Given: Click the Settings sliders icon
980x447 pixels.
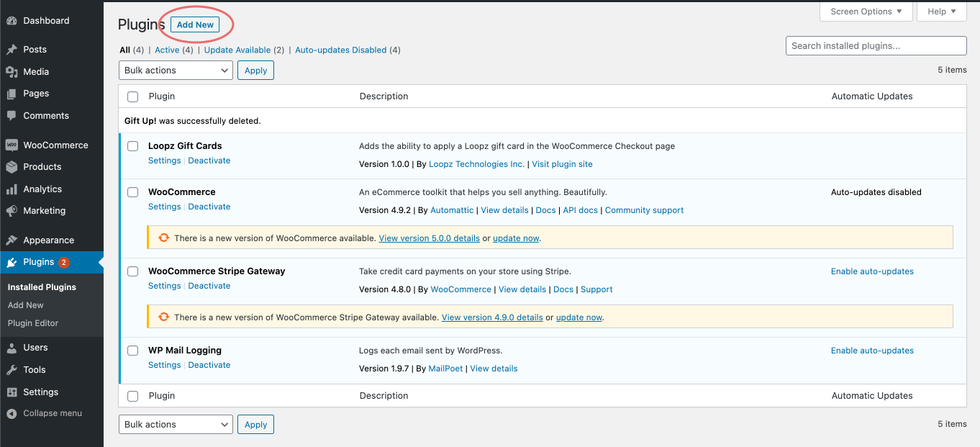Looking at the screenshot, I should (x=12, y=392).
